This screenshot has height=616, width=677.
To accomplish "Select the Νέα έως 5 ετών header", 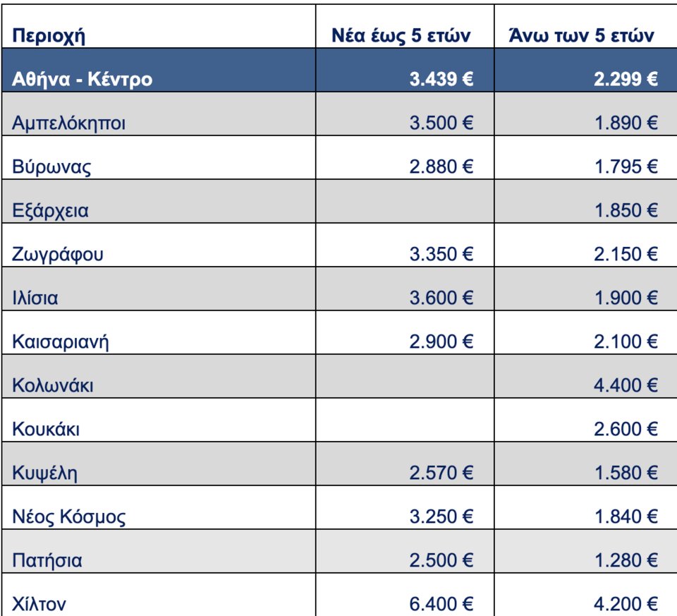I will tap(401, 36).
